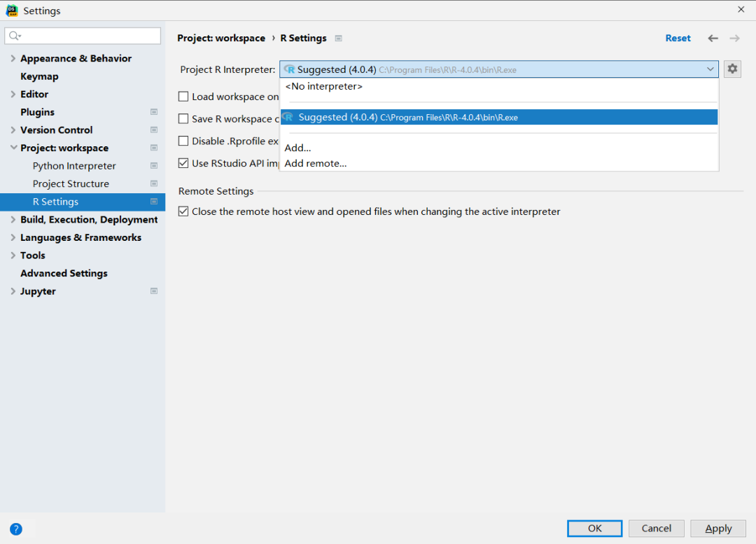Image resolution: width=756 pixels, height=544 pixels.
Task: Click the gear icon beside interpreter dropdown
Action: click(732, 69)
